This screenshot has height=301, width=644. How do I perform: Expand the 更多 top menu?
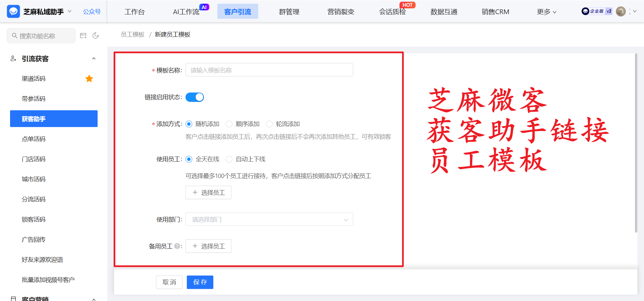click(x=546, y=12)
